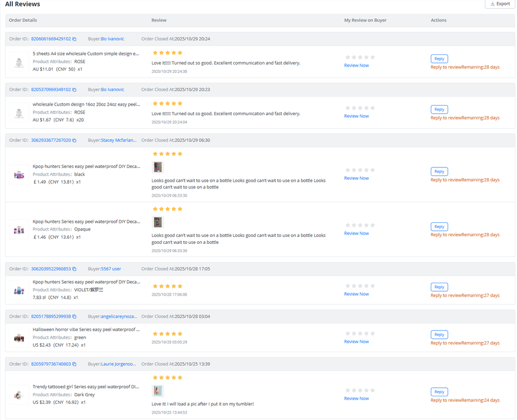Rate buyer five stars on Dark Grey order
Viewport: 517px width, 420px height.
(x=373, y=390)
